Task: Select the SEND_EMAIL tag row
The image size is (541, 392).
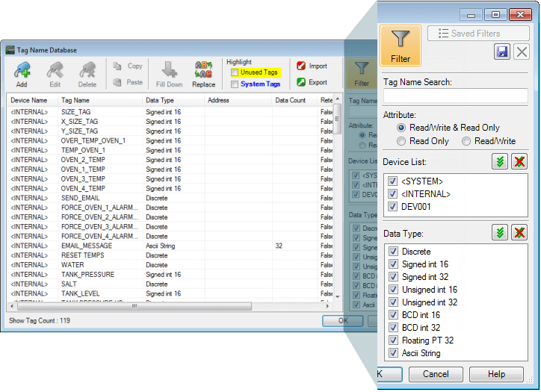Action: tap(170, 199)
